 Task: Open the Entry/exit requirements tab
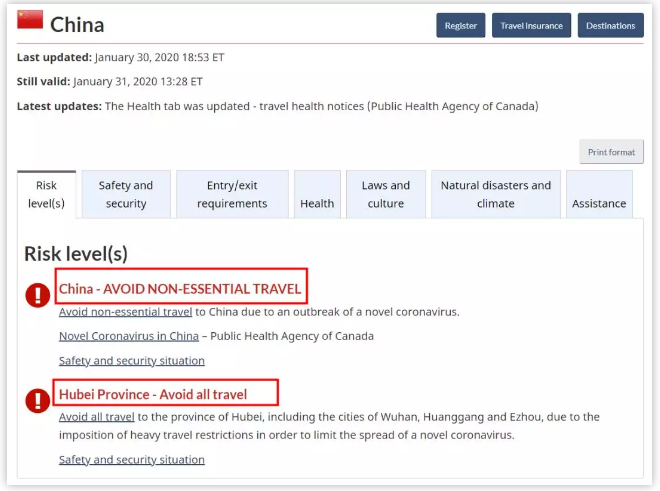[x=232, y=194]
